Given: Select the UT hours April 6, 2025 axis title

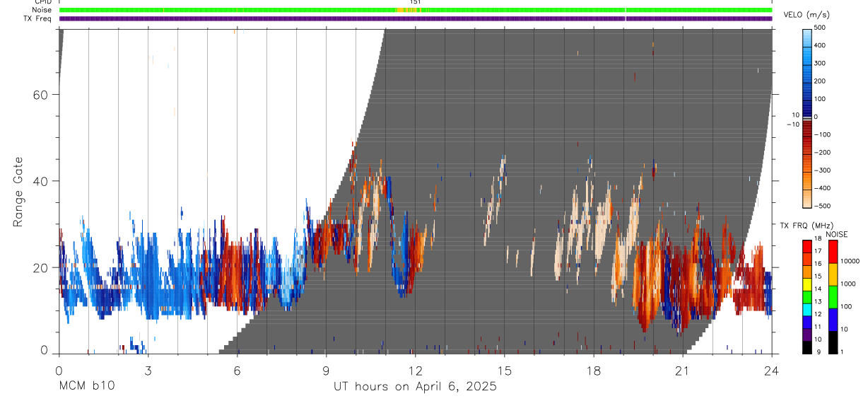Looking at the screenshot, I should pyautogui.click(x=415, y=387).
